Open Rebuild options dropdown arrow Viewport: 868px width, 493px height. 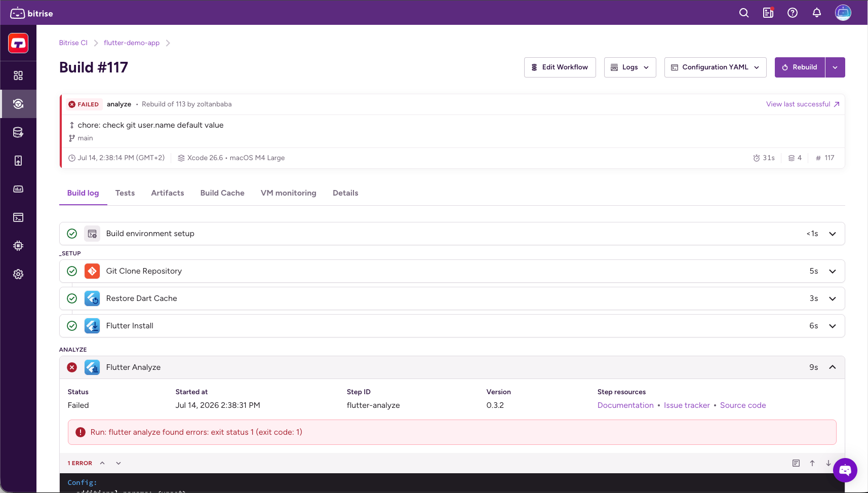coord(835,67)
